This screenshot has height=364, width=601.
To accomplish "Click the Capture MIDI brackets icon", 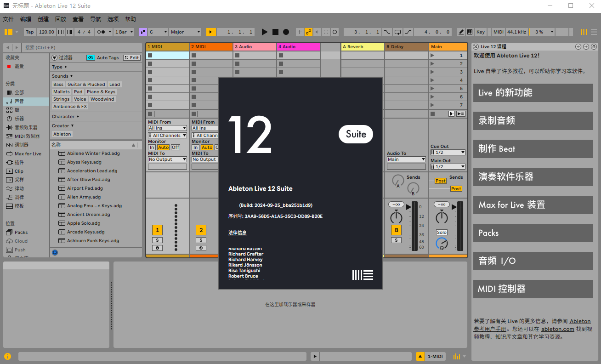I will [326, 32].
